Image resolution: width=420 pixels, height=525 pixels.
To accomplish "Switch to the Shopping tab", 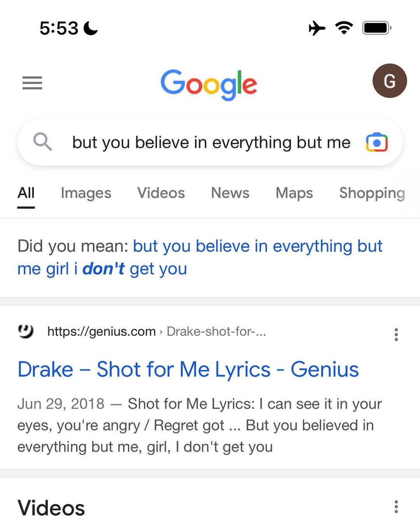I will (x=372, y=193).
